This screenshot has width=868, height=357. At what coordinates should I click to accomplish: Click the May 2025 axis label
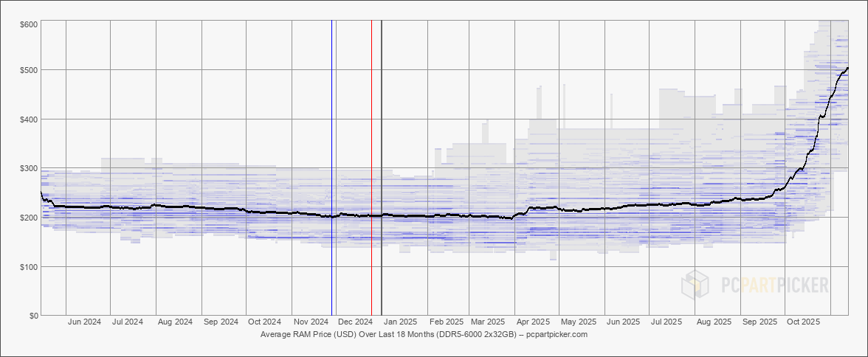click(x=579, y=322)
